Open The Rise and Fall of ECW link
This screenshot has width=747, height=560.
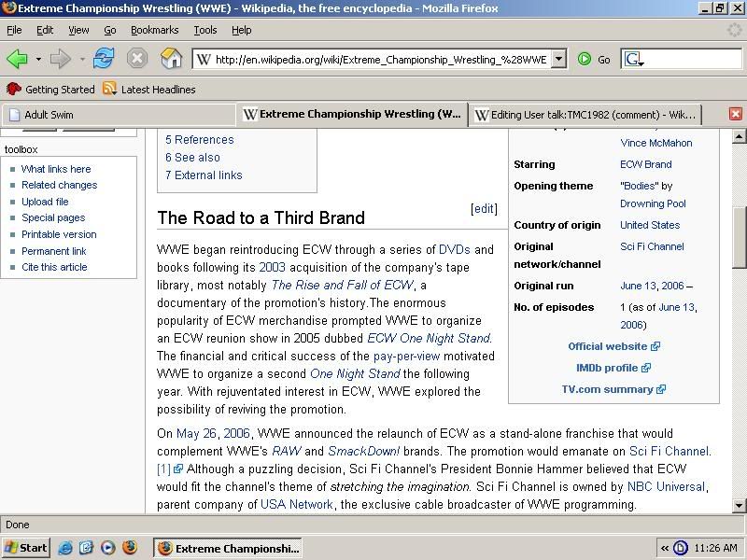click(x=343, y=285)
